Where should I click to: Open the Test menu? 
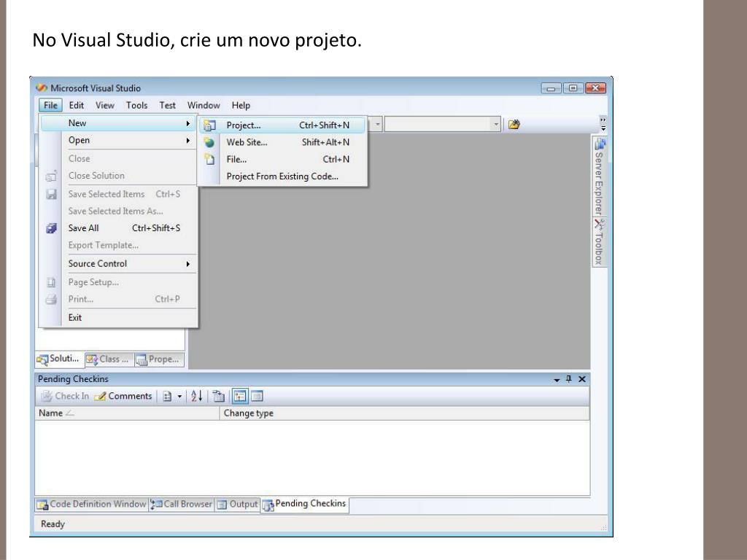click(x=167, y=105)
